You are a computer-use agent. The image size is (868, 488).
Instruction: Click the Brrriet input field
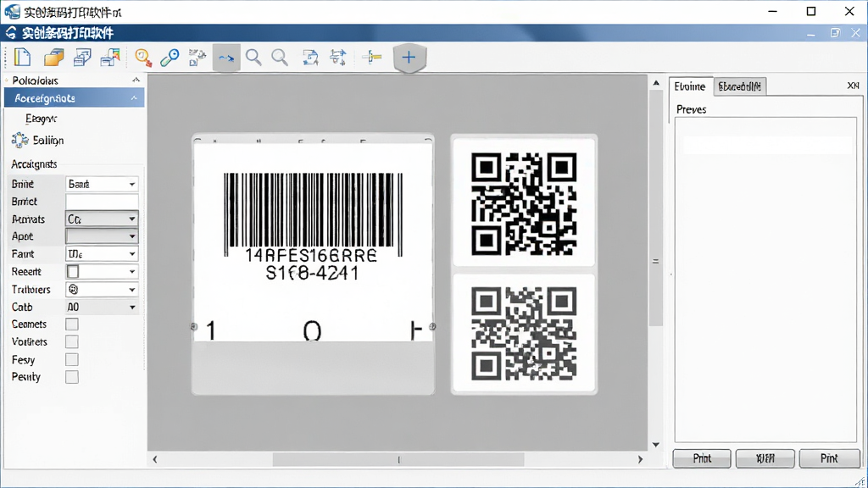pyautogui.click(x=102, y=202)
